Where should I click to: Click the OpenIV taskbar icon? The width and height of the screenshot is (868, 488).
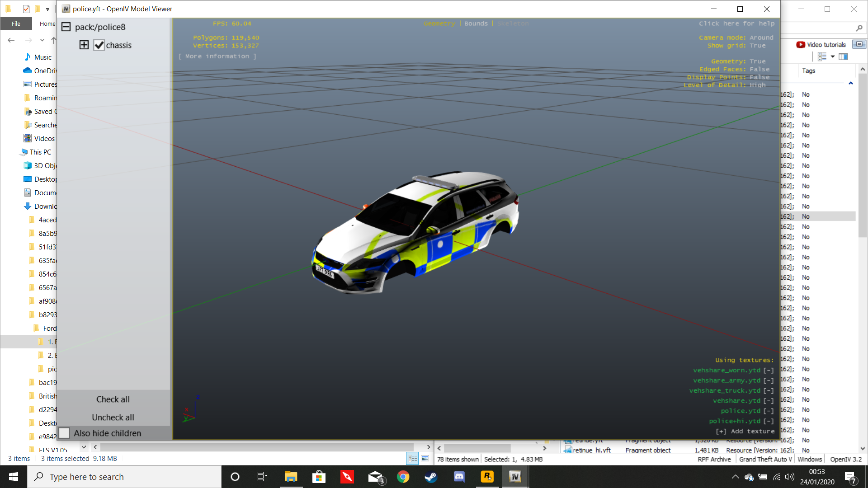[x=515, y=477]
